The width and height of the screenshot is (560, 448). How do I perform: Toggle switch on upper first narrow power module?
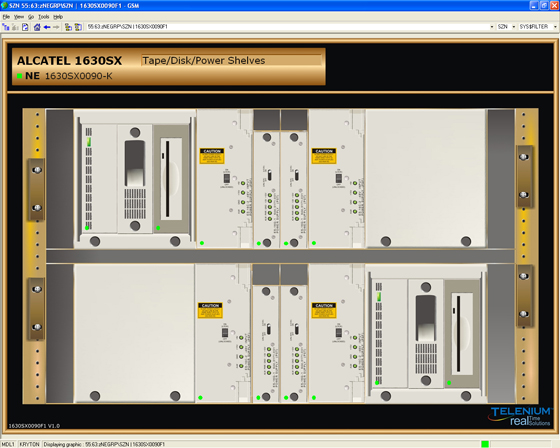pos(270,175)
